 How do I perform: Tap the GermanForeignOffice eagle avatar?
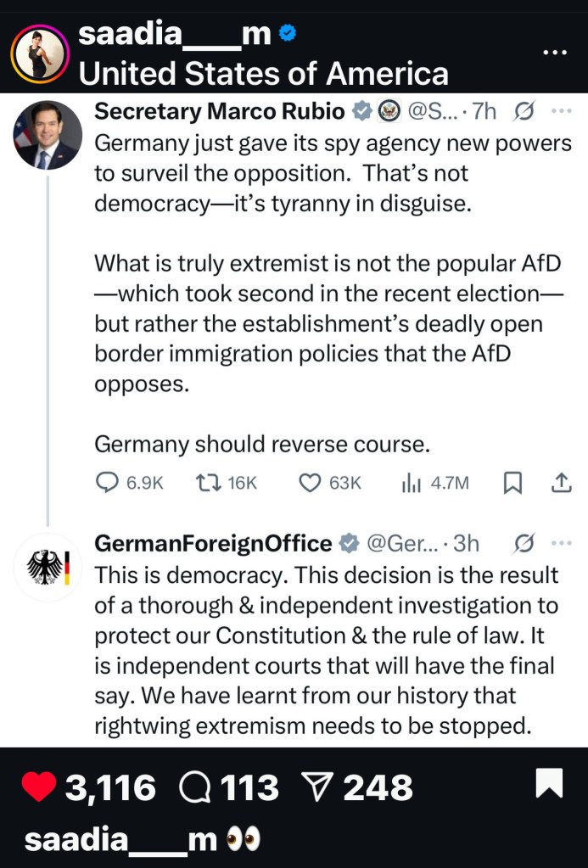[x=47, y=566]
